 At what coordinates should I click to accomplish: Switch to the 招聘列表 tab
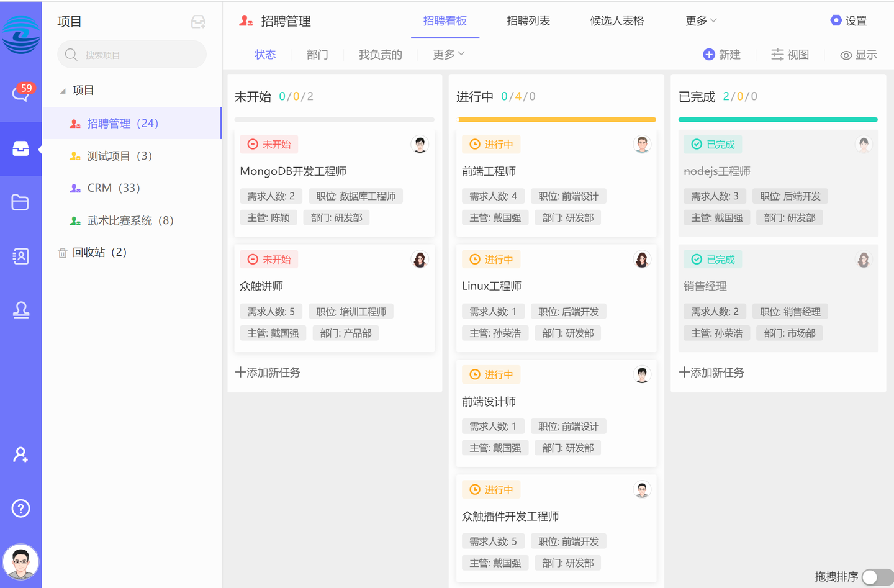(528, 20)
